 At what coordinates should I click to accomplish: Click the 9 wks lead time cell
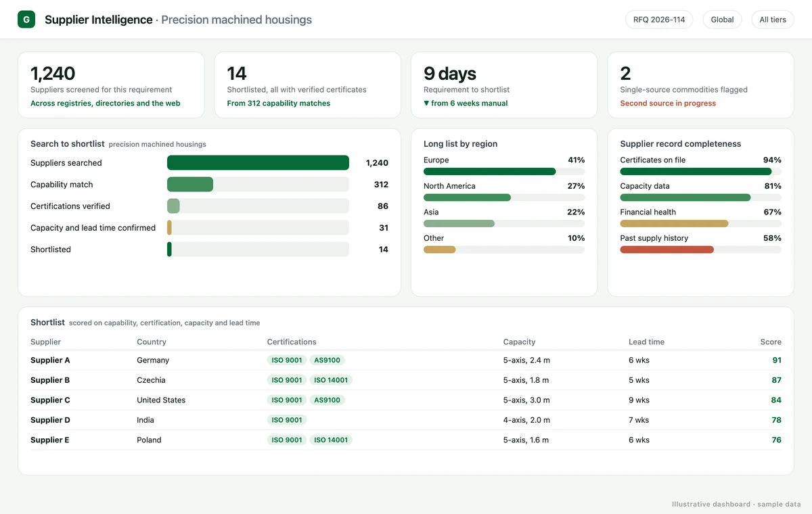point(639,400)
